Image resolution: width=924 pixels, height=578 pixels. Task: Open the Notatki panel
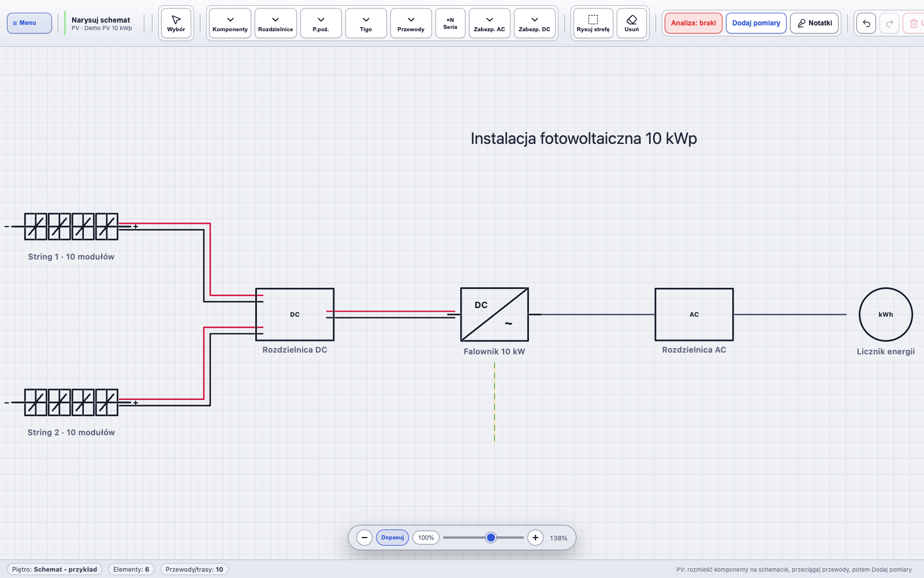[x=814, y=23]
